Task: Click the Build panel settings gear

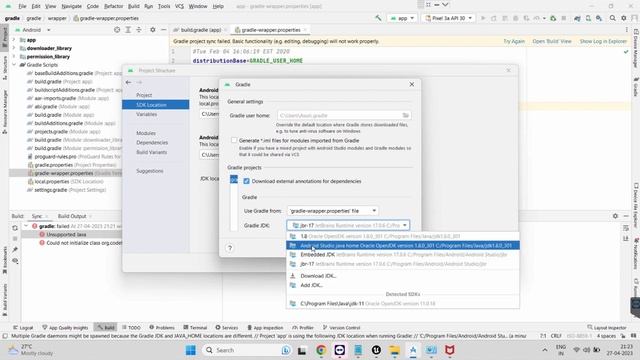Action: coord(615,216)
